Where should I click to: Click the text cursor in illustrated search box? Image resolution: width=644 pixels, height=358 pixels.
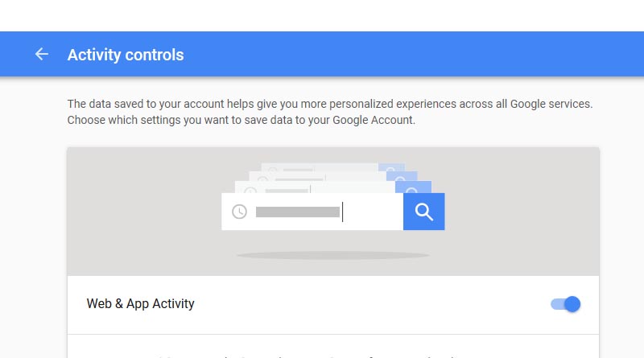(343, 212)
